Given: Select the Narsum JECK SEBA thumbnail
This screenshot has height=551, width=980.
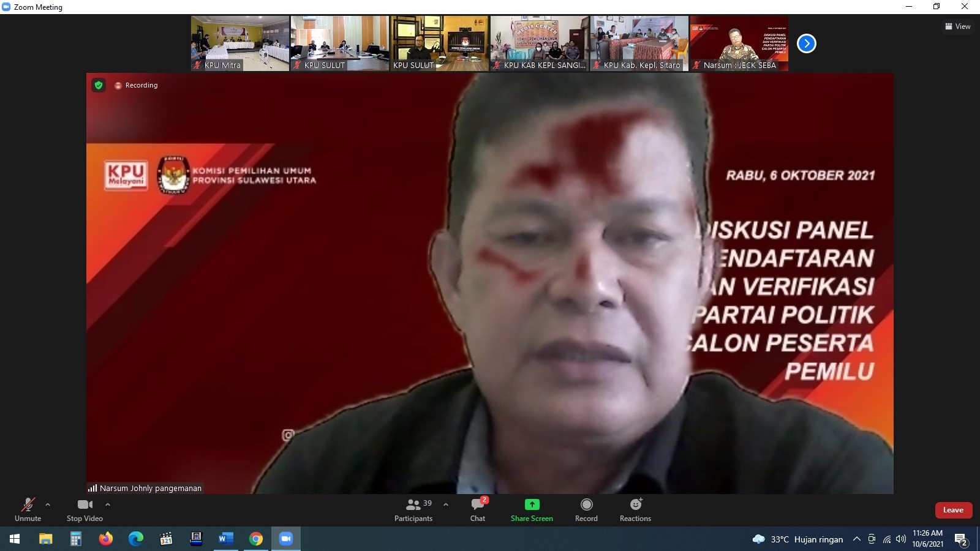Looking at the screenshot, I should click(x=739, y=43).
